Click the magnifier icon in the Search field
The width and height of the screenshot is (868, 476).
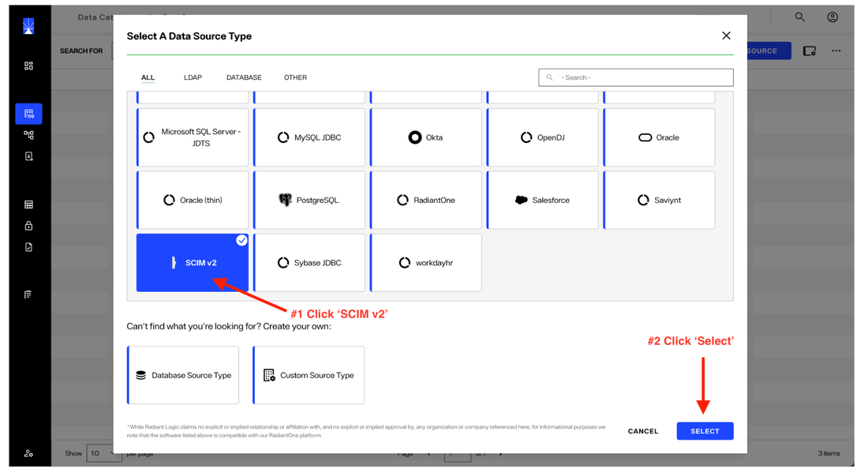(549, 77)
